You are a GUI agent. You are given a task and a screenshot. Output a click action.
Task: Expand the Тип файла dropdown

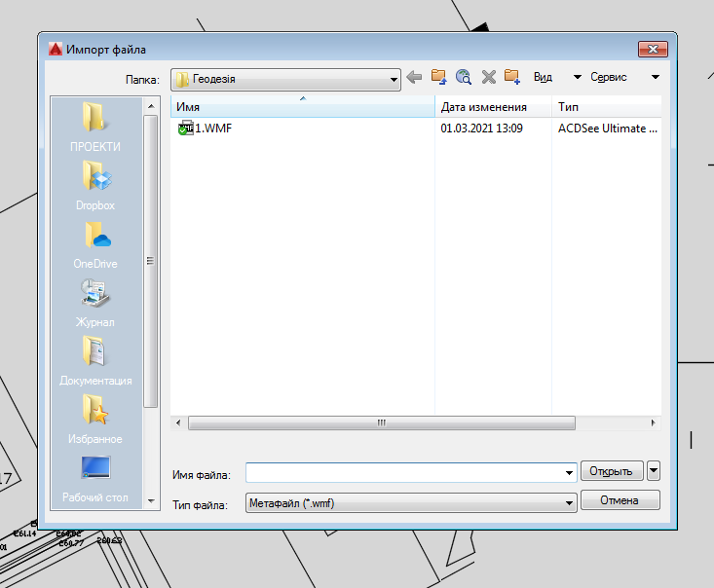click(x=570, y=503)
